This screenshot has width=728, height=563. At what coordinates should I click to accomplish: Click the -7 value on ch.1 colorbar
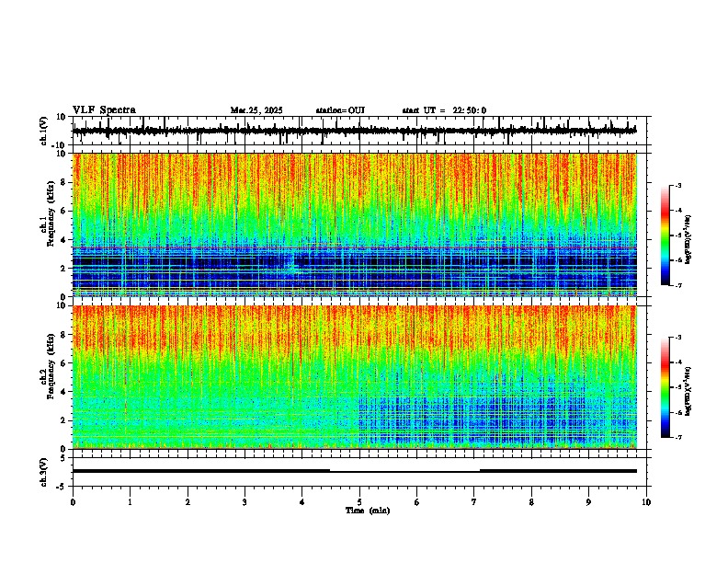(677, 285)
